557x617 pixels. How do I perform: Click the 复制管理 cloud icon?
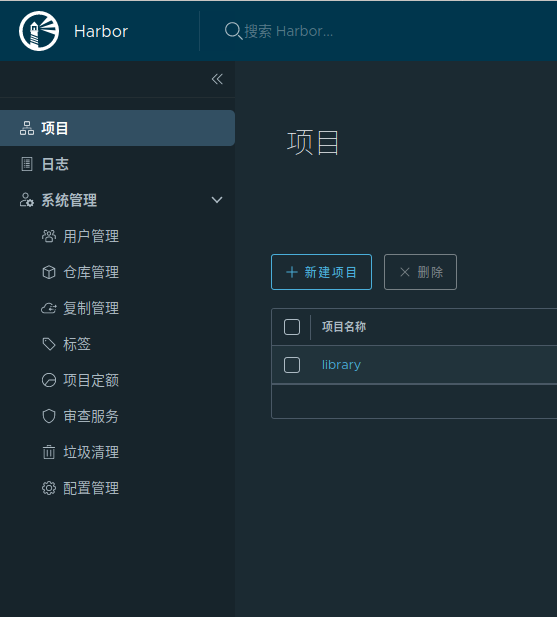click(x=49, y=308)
